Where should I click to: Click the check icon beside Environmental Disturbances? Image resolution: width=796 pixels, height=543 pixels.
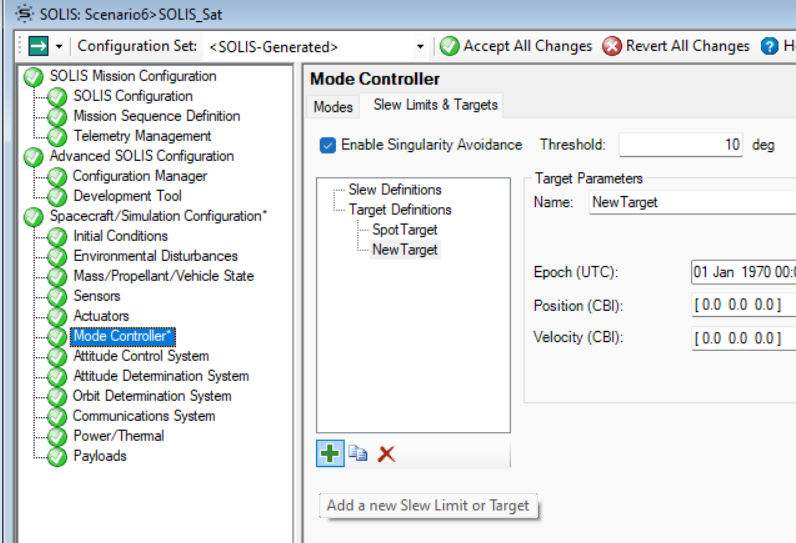(x=57, y=257)
